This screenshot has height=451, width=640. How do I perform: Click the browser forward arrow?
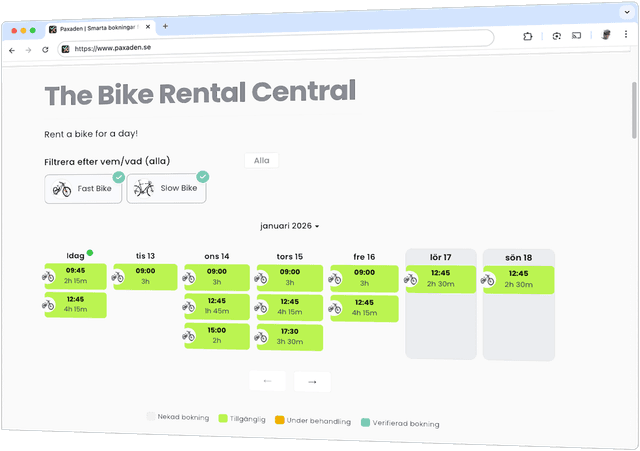coord(28,50)
